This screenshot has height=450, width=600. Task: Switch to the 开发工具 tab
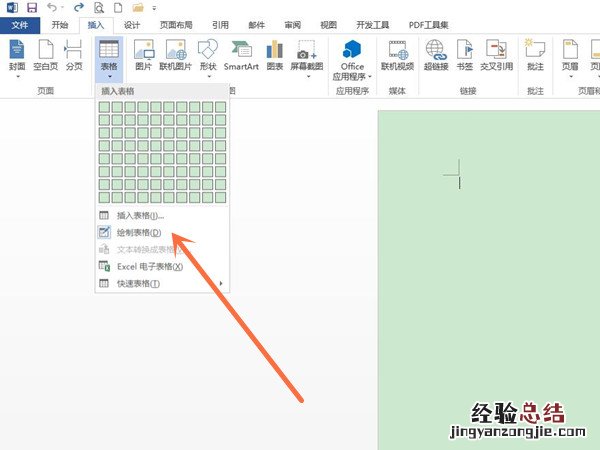click(x=372, y=25)
